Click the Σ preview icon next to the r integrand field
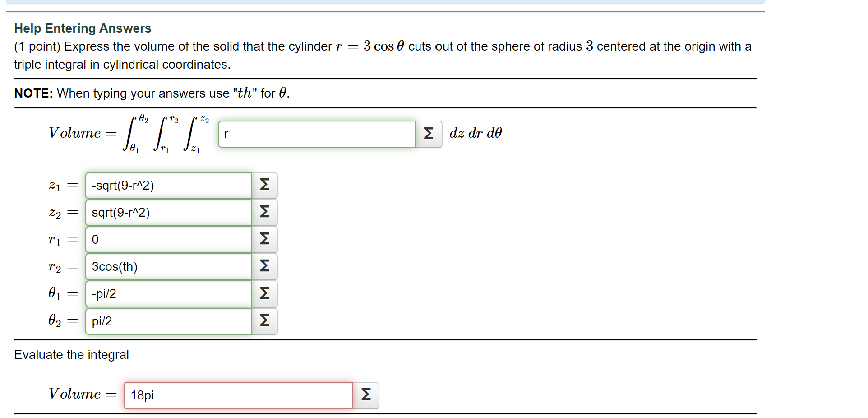868x418 pixels. pyautogui.click(x=428, y=134)
